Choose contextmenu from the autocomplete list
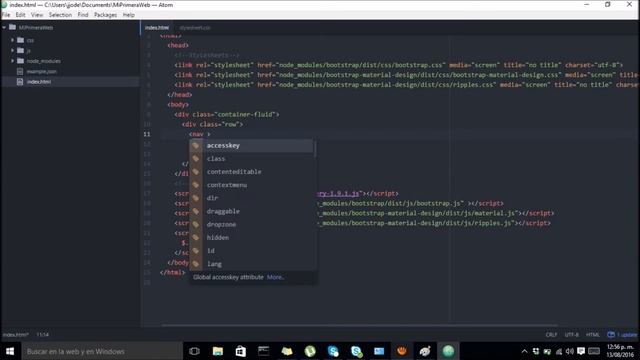The height and width of the screenshot is (360, 640). (251, 185)
